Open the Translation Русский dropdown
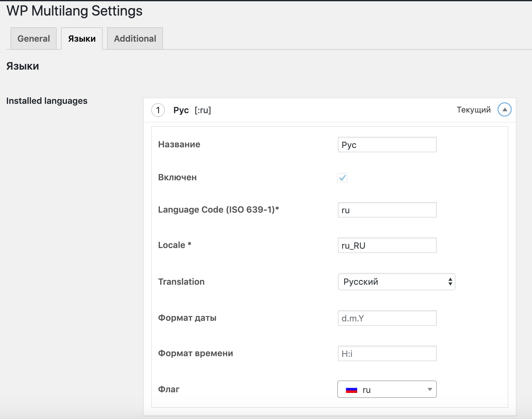The height and width of the screenshot is (419, 532). coord(396,282)
